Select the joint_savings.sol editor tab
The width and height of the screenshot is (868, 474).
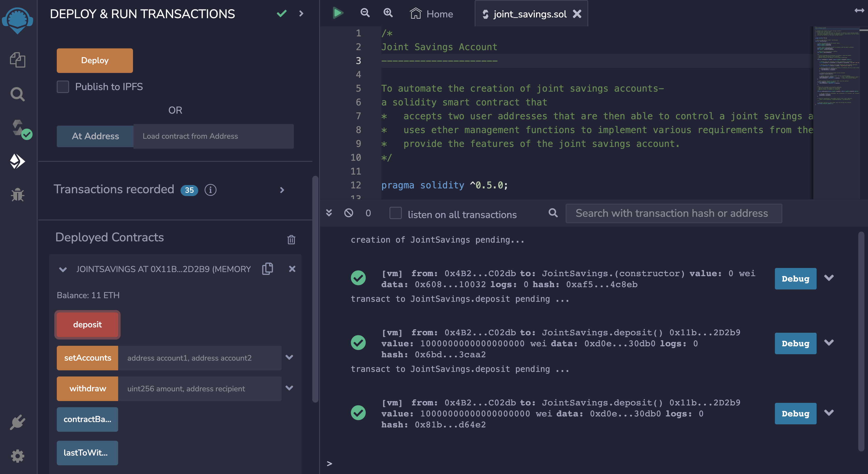pyautogui.click(x=529, y=14)
